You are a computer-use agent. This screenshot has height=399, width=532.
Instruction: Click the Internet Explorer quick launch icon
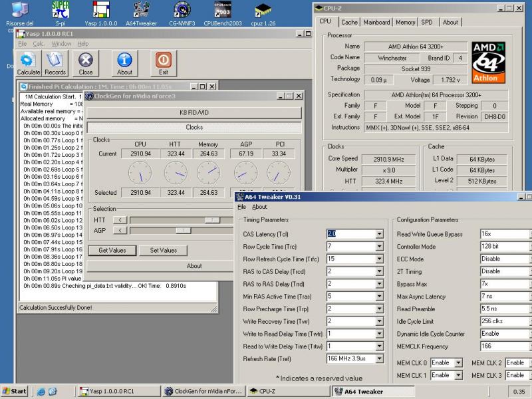pyautogui.click(x=41, y=392)
